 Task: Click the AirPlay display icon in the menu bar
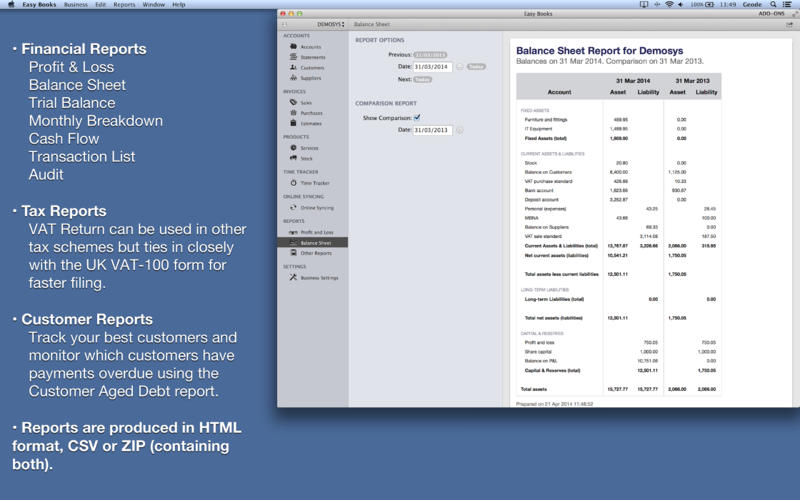click(x=644, y=4)
